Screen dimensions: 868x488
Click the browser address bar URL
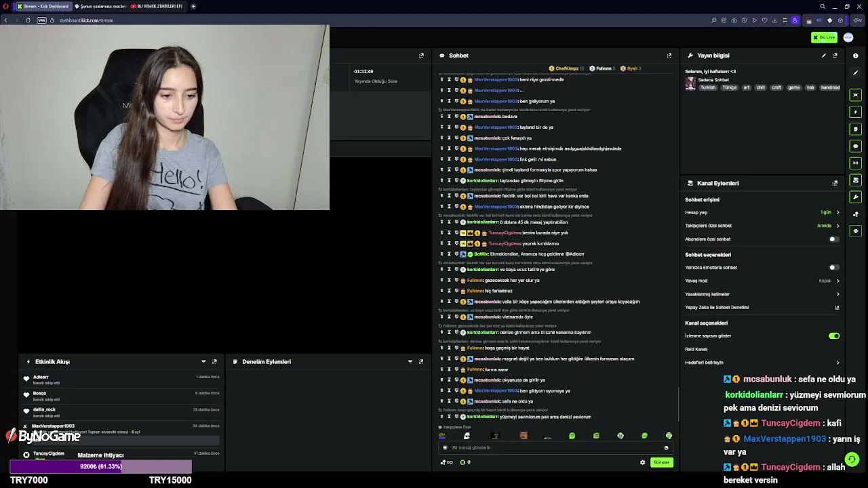[x=86, y=20]
